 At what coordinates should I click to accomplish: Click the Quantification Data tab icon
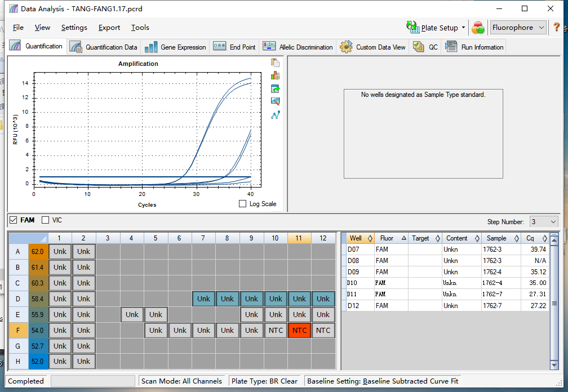tap(76, 47)
